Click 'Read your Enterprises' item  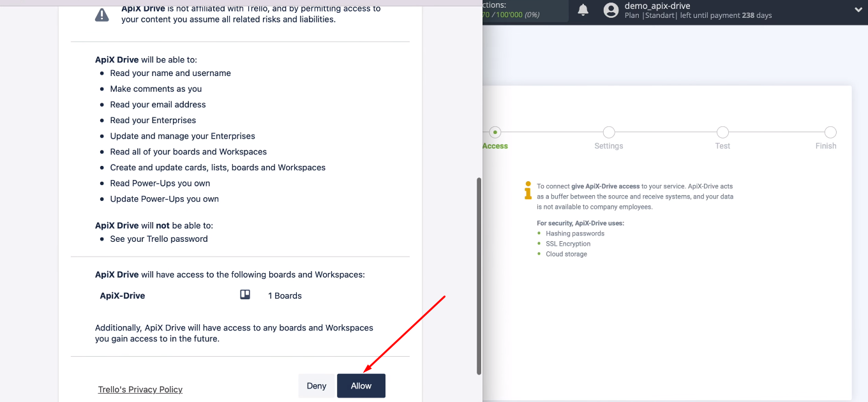coord(153,120)
